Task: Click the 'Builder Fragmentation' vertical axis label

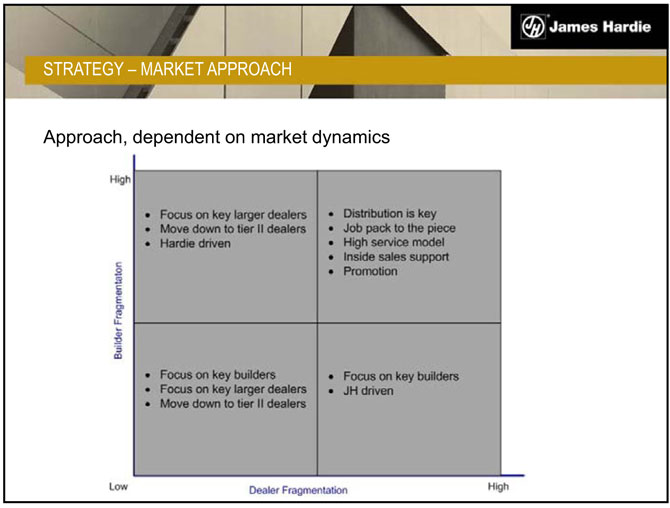Action: (x=118, y=311)
